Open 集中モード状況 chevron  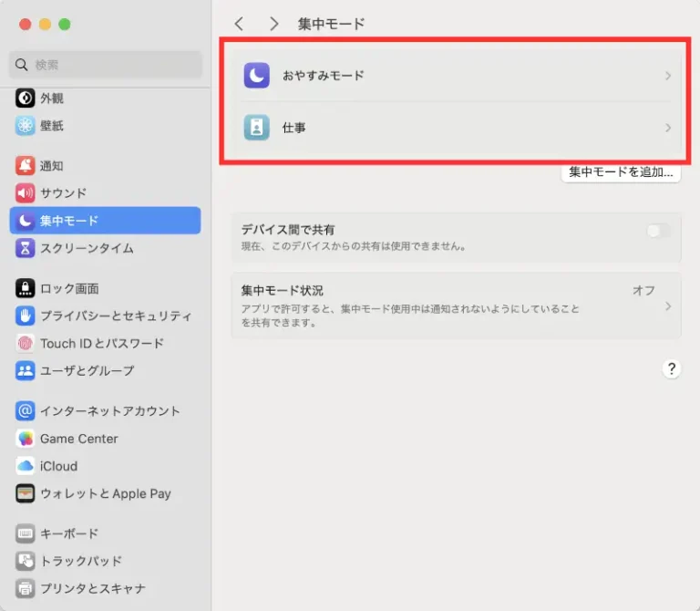(668, 306)
